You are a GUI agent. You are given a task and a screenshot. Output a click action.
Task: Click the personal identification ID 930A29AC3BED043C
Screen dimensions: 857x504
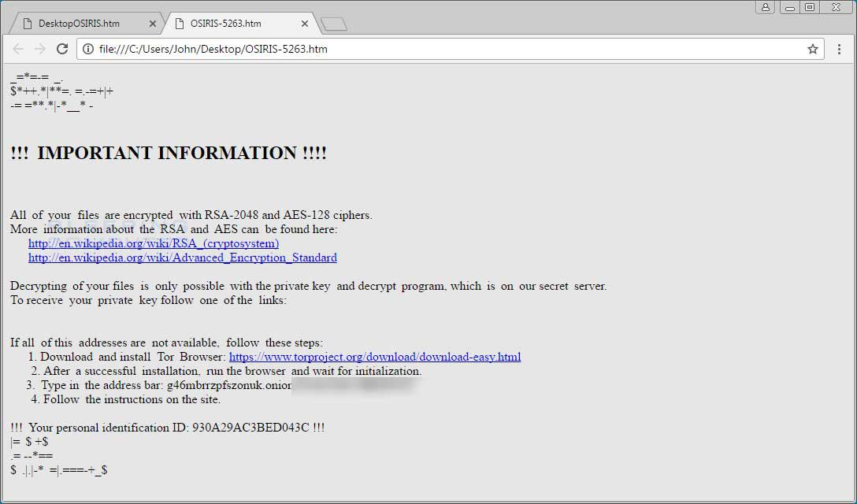(x=250, y=428)
